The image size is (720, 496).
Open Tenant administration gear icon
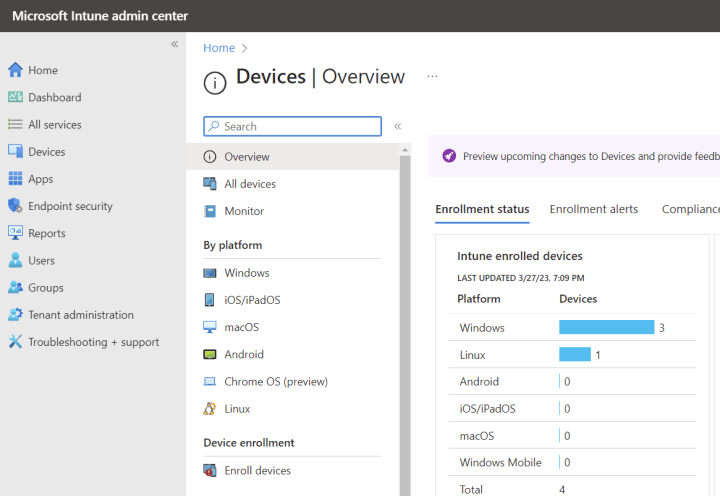(15, 315)
